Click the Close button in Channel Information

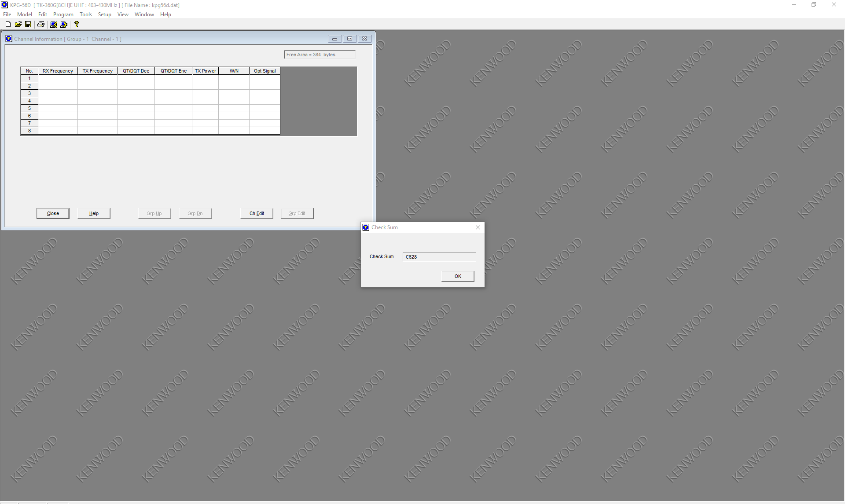pyautogui.click(x=53, y=213)
